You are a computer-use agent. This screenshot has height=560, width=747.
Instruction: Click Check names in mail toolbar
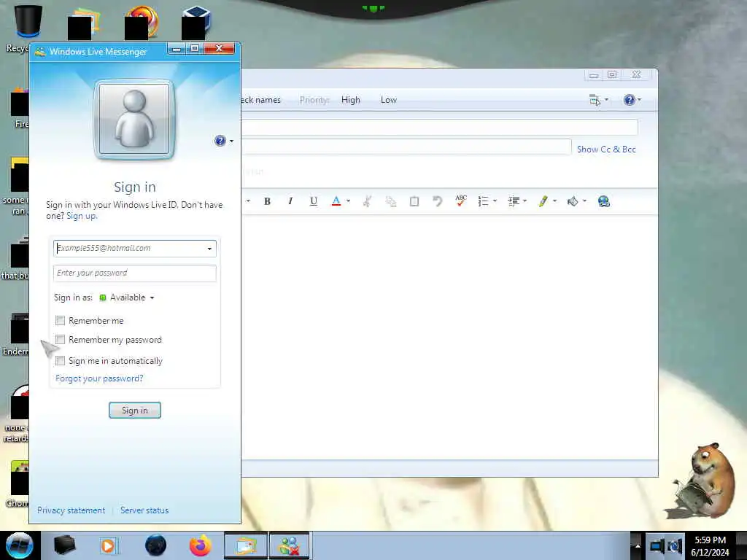coord(261,100)
